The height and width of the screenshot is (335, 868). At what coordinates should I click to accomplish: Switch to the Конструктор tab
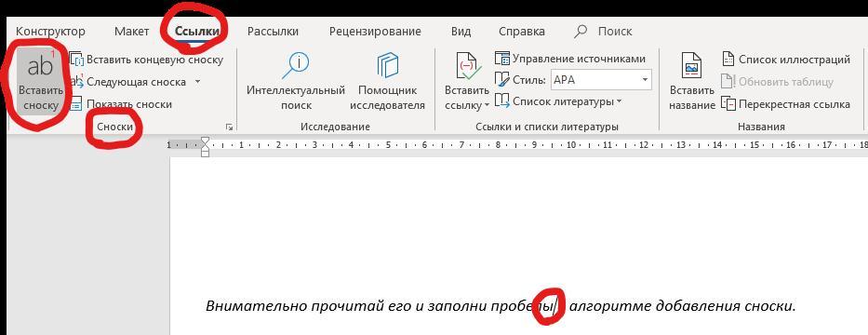click(50, 32)
